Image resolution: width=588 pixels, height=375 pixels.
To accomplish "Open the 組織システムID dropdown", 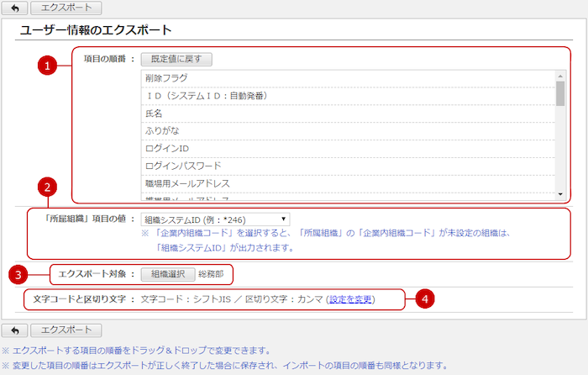I will click(x=216, y=219).
